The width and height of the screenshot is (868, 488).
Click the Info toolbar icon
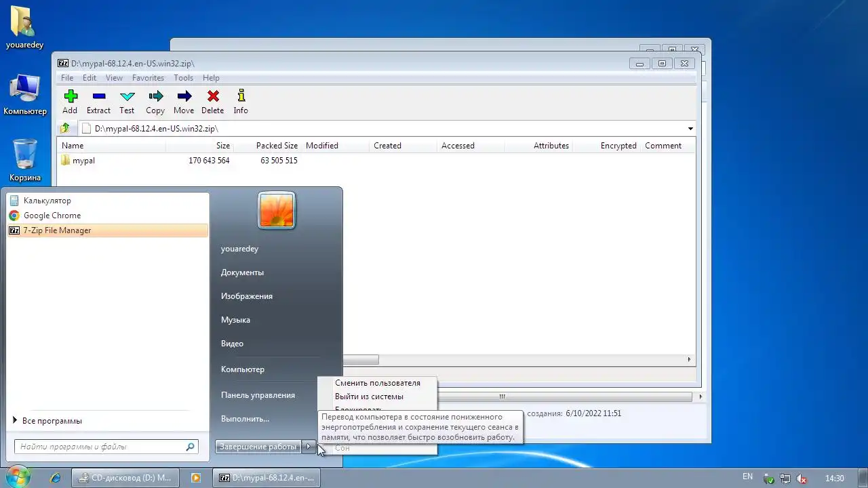point(241,96)
